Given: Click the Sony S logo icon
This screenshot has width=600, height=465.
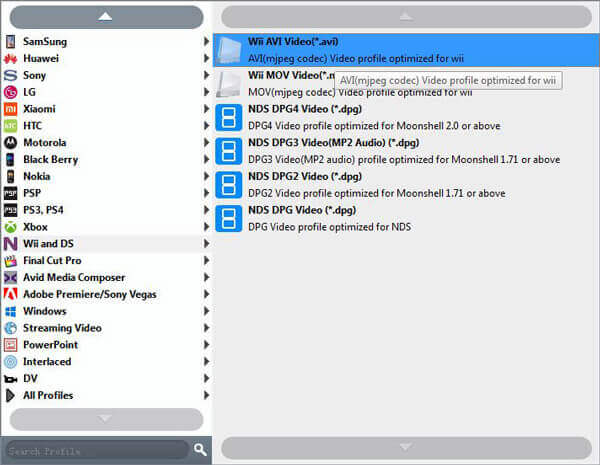Looking at the screenshot, I should pyautogui.click(x=10, y=75).
